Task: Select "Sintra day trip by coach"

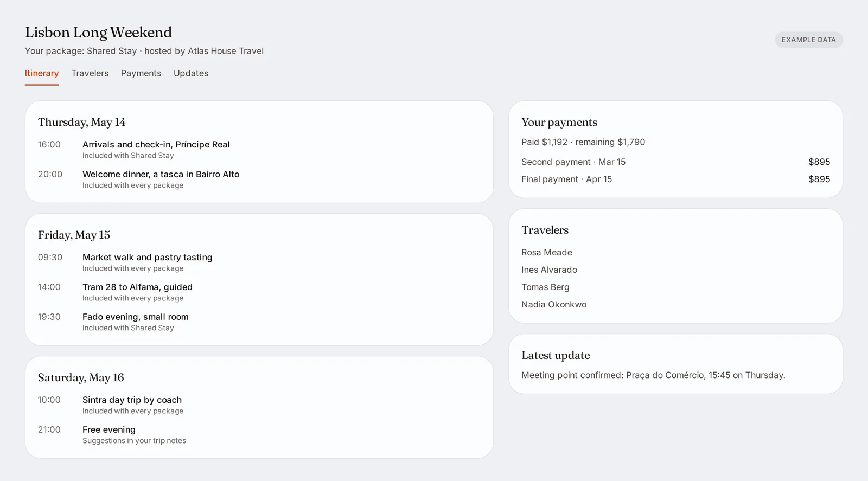Action: (x=132, y=400)
